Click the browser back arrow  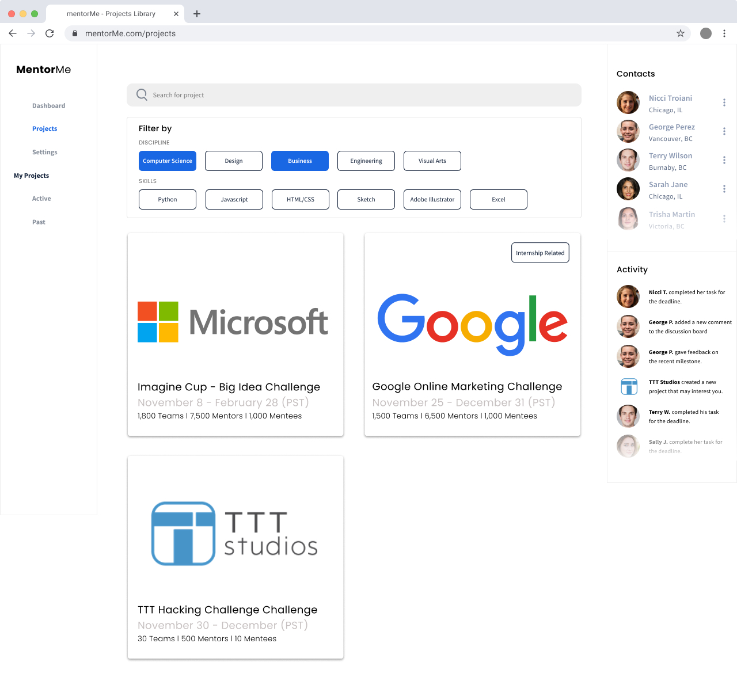[x=13, y=33]
